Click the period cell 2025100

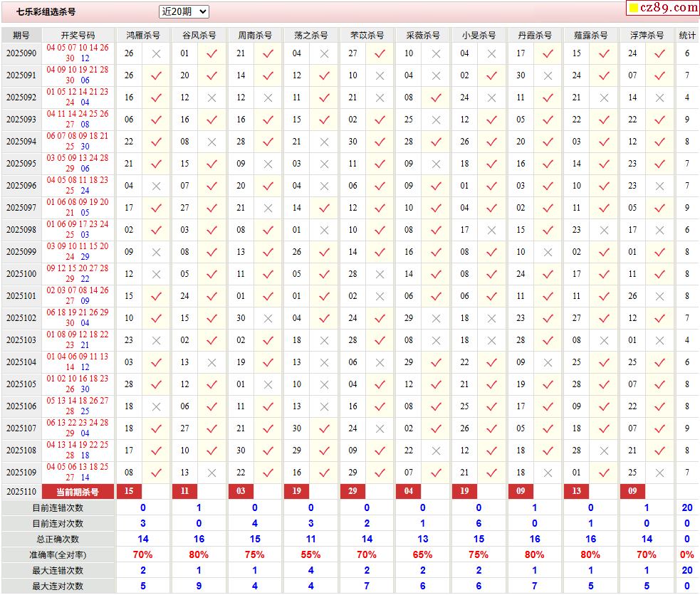[x=21, y=274]
